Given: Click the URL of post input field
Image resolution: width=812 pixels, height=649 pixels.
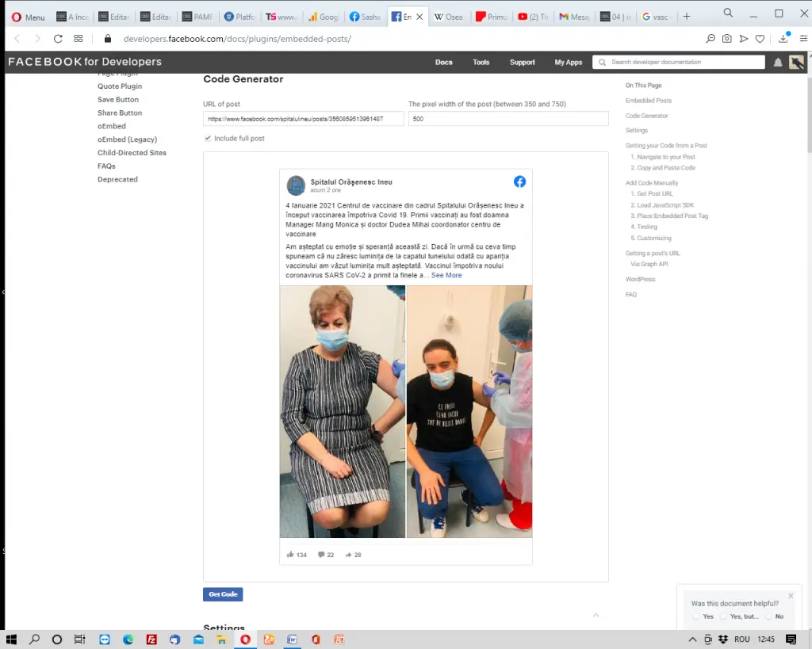Looking at the screenshot, I should pyautogui.click(x=304, y=119).
